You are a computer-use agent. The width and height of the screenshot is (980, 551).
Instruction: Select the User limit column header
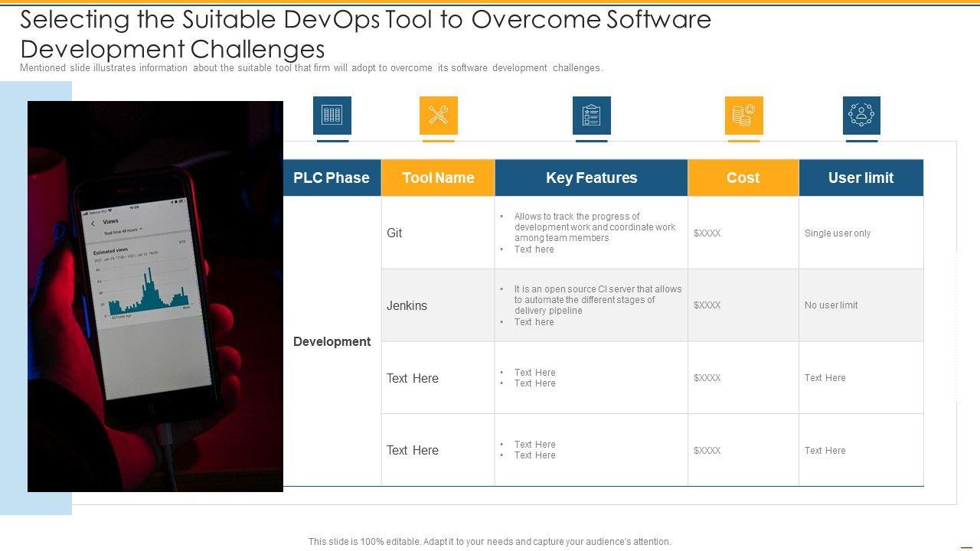[861, 178]
